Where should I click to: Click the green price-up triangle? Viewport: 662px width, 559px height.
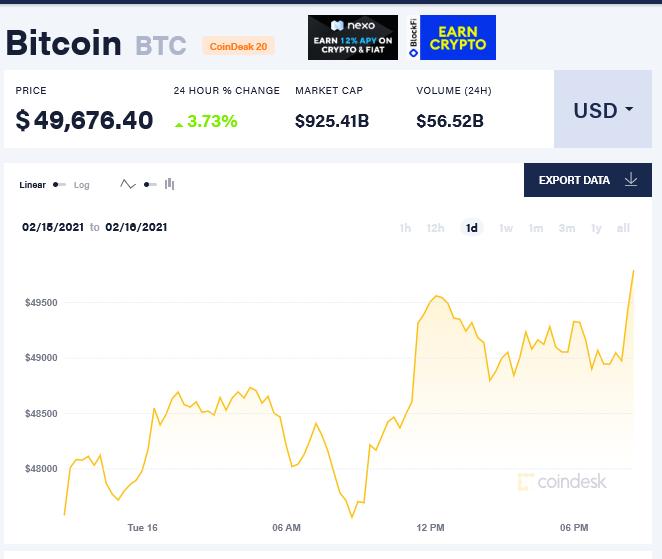(x=179, y=124)
